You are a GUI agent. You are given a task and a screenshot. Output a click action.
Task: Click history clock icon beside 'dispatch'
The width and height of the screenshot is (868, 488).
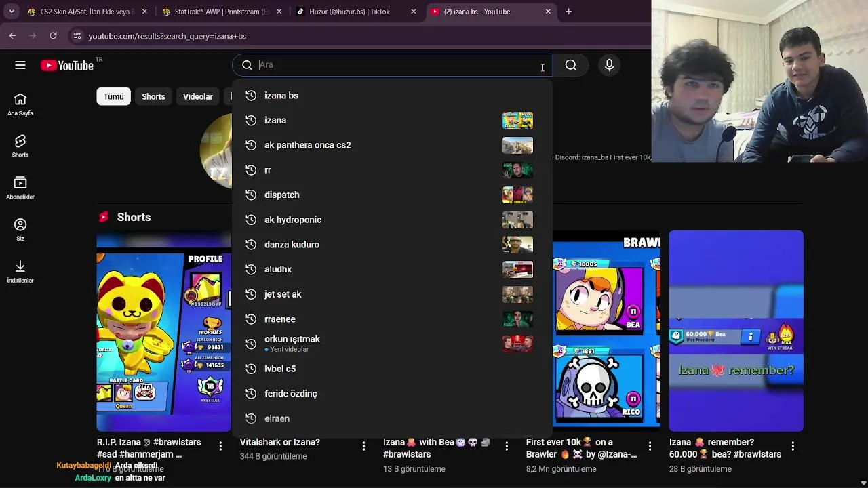point(251,195)
